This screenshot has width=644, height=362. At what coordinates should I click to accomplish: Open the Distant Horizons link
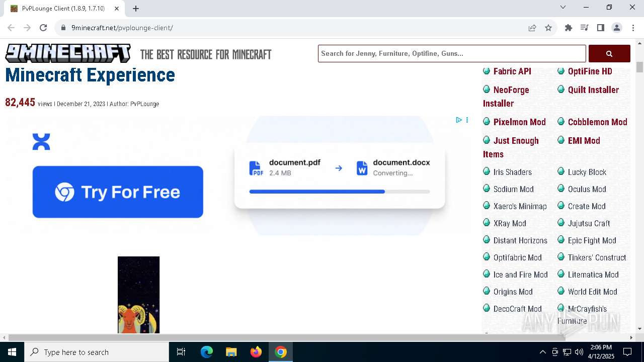pyautogui.click(x=520, y=240)
